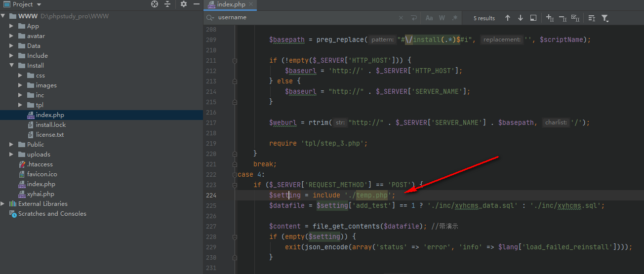Click the open results in find window icon
Viewport: 644px width, 274px height.
(x=533, y=18)
